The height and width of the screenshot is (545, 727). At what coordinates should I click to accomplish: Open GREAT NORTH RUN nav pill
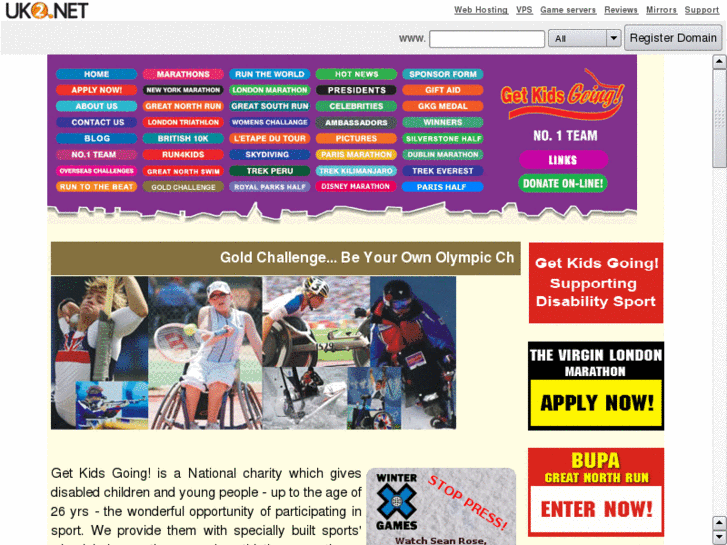point(183,106)
